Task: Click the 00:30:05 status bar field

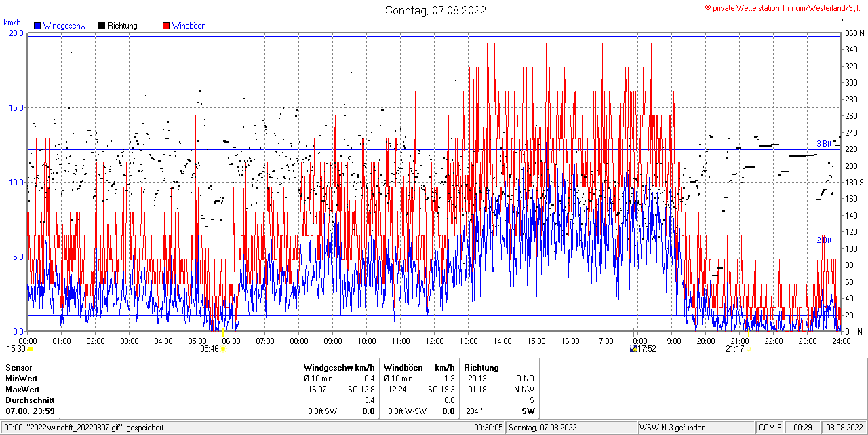Action: point(488,428)
